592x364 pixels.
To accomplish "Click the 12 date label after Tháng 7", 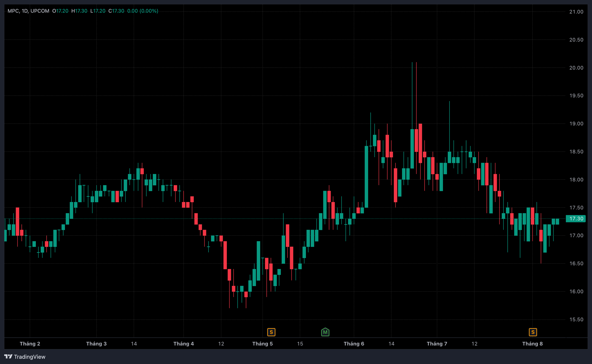I will click(474, 343).
